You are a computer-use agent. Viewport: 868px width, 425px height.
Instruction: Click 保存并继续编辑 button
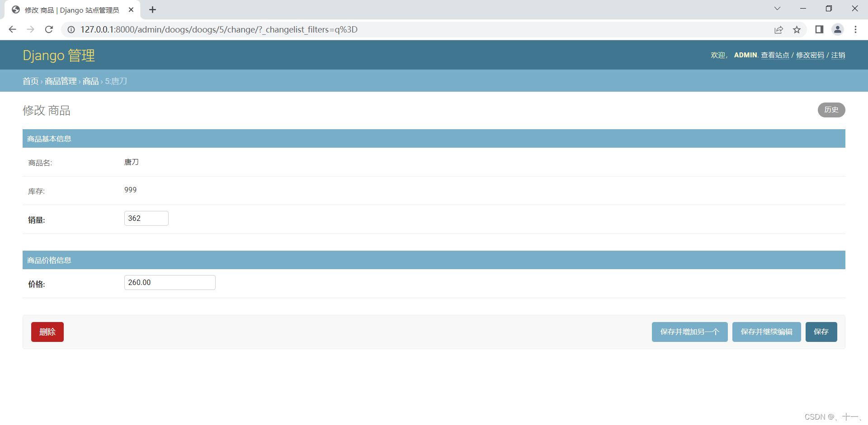coord(767,332)
